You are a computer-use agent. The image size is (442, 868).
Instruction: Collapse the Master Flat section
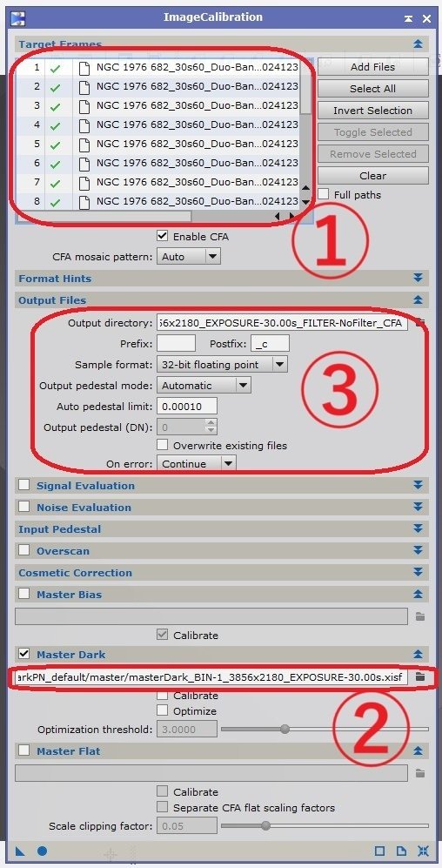tap(419, 750)
